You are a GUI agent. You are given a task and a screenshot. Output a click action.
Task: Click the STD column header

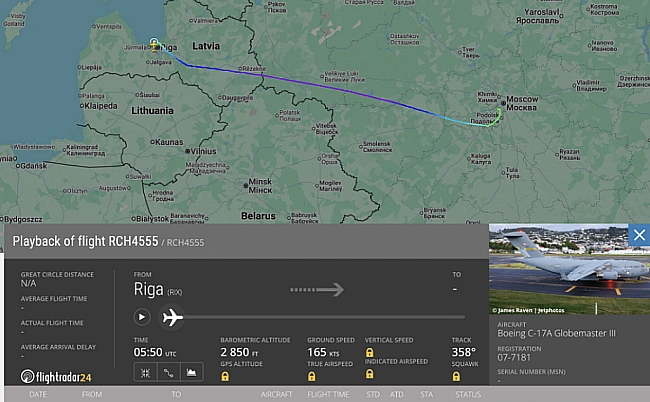click(373, 395)
